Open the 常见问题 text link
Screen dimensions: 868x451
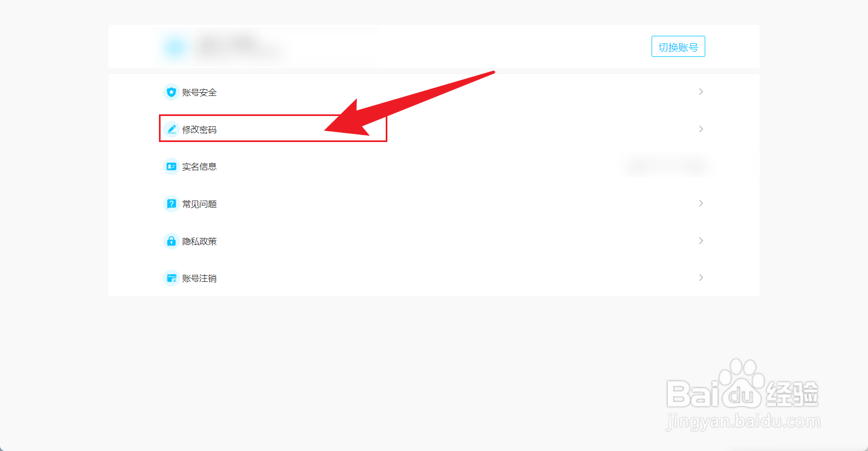[199, 204]
